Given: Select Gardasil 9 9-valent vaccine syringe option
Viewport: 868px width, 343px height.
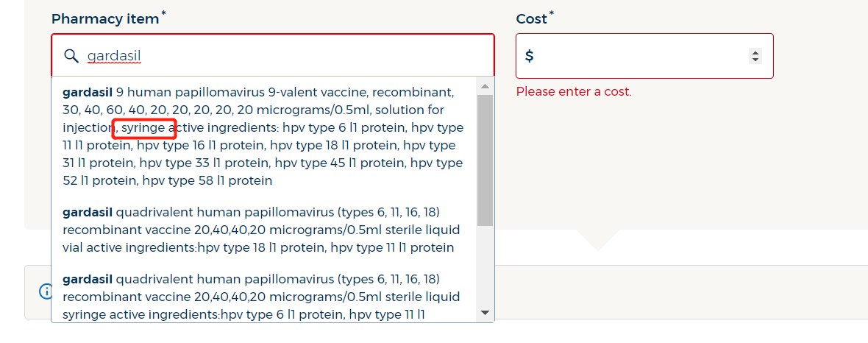Looking at the screenshot, I should [x=263, y=136].
